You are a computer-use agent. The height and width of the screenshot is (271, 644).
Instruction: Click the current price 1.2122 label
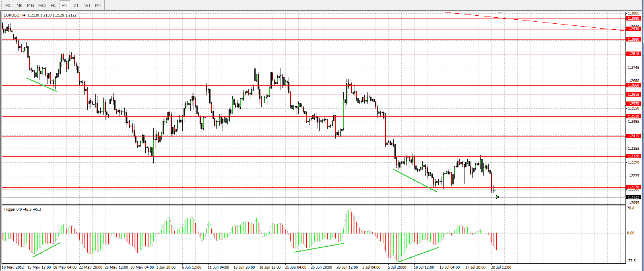click(x=634, y=197)
